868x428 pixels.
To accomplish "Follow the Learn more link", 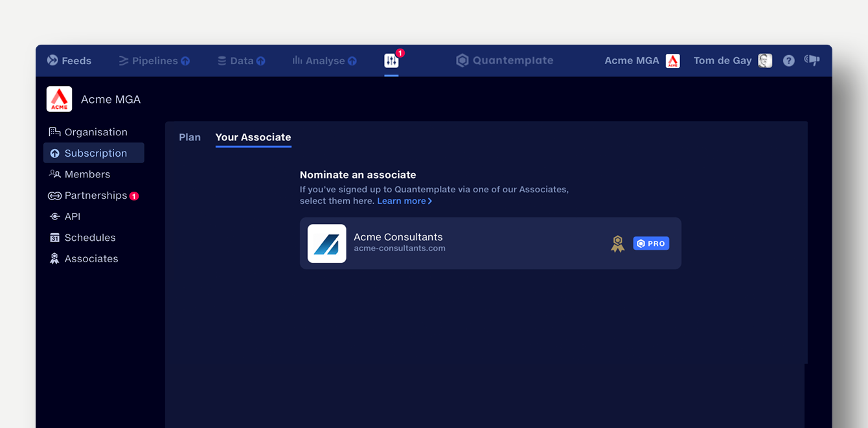I will click(404, 201).
